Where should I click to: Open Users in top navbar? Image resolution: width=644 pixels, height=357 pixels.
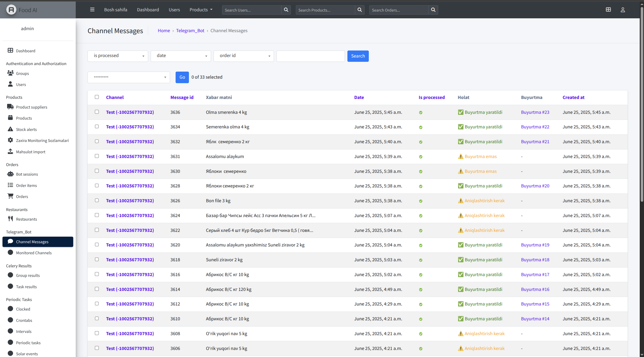pos(174,10)
